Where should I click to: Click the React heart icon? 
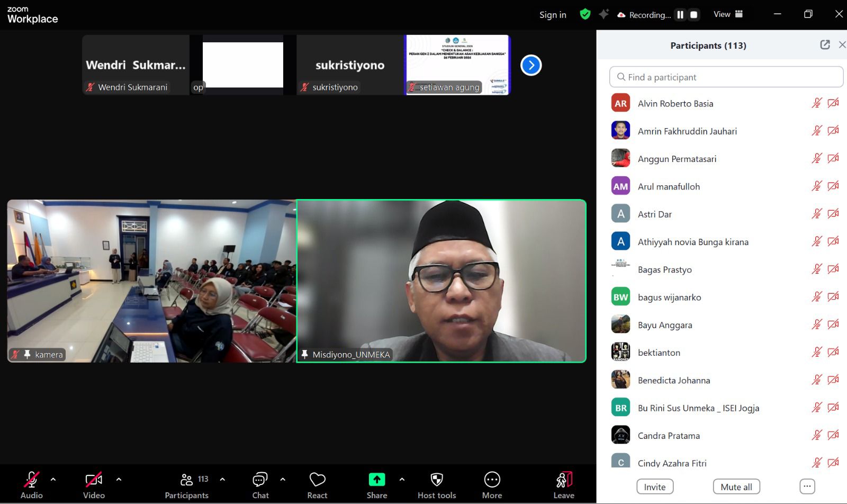pyautogui.click(x=317, y=484)
